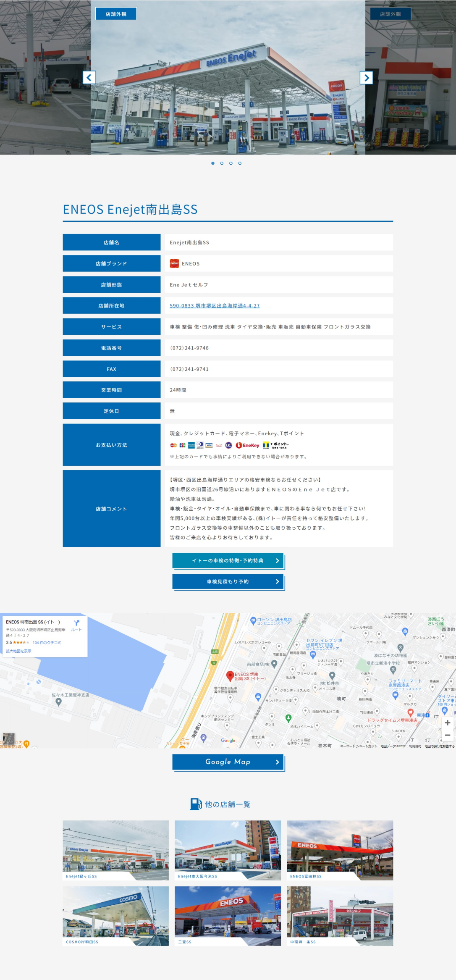
Task: Click the 店舗外観 label on main slide
Action: click(x=116, y=14)
